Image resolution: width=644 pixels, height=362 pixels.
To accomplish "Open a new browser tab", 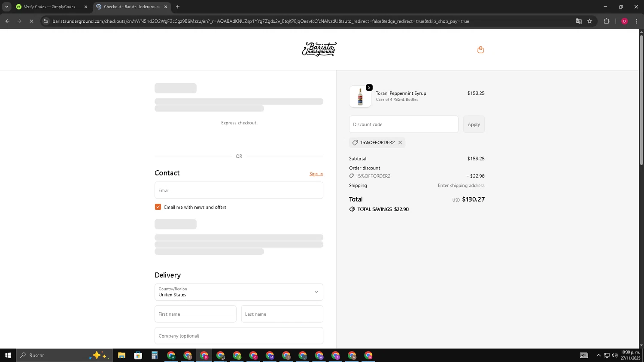I will (x=178, y=7).
